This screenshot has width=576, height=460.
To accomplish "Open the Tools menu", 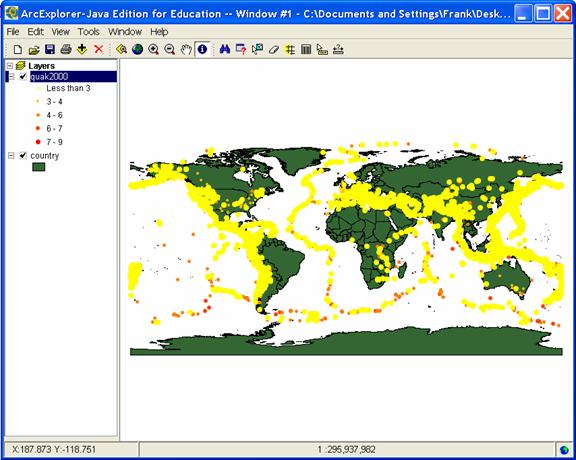I will (x=89, y=32).
